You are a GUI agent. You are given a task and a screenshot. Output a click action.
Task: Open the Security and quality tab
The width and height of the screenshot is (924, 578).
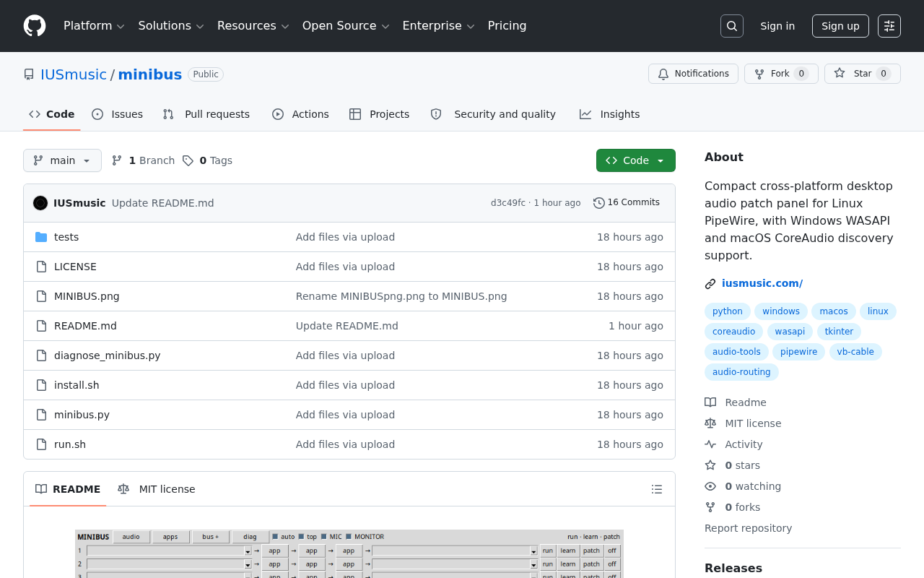[x=493, y=114]
